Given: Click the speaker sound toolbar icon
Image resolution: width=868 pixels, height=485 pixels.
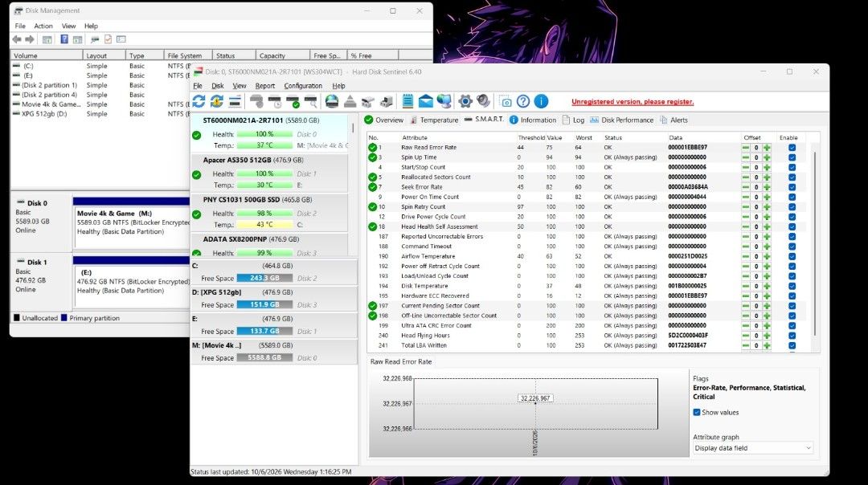Looking at the screenshot, I should pos(483,101).
